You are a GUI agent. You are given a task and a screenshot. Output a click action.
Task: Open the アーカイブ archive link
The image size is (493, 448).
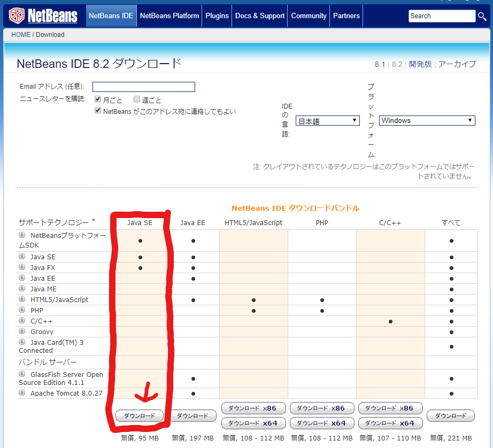457,64
